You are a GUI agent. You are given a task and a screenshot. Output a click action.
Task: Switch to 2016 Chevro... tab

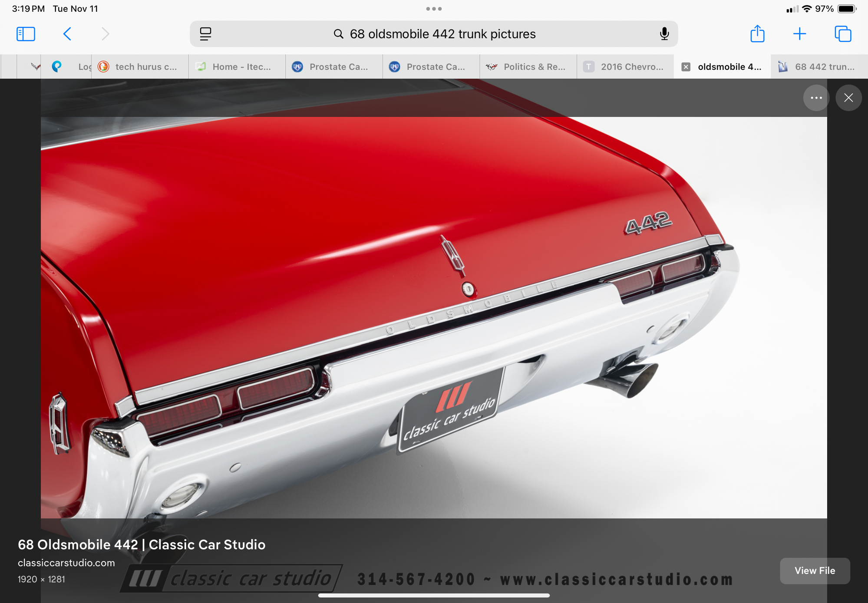[625, 67]
